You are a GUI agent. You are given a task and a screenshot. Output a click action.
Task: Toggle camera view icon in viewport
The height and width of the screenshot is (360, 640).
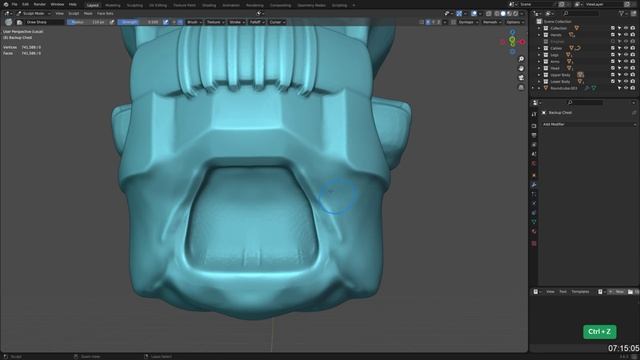pyautogui.click(x=521, y=78)
